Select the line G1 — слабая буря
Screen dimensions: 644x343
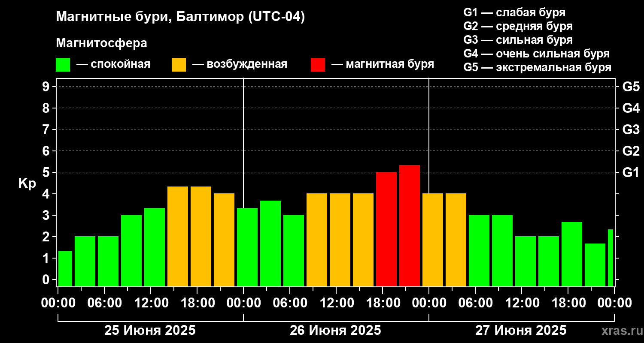514,12
